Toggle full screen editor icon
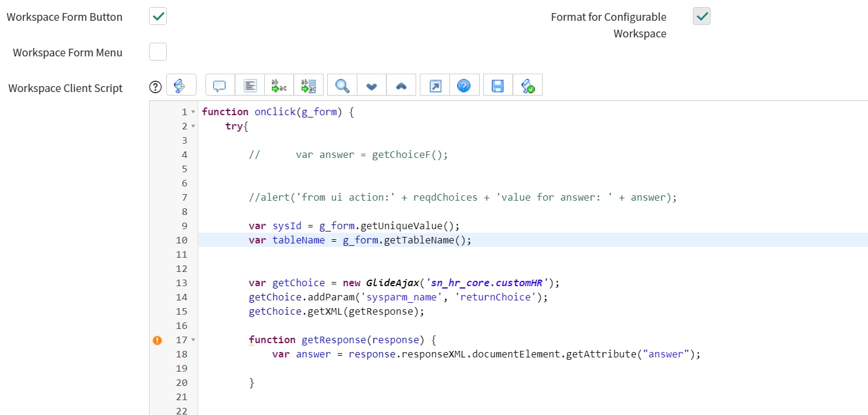868x415 pixels. pos(434,84)
